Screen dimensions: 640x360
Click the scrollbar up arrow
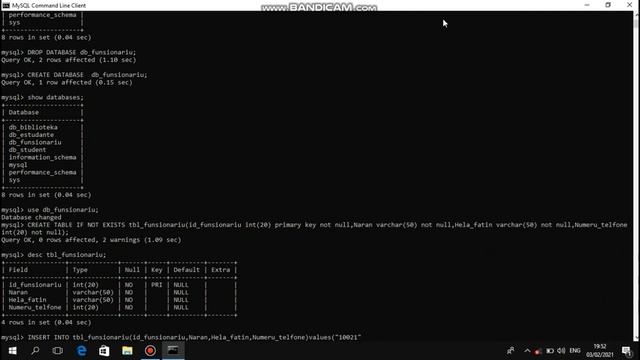point(636,14)
